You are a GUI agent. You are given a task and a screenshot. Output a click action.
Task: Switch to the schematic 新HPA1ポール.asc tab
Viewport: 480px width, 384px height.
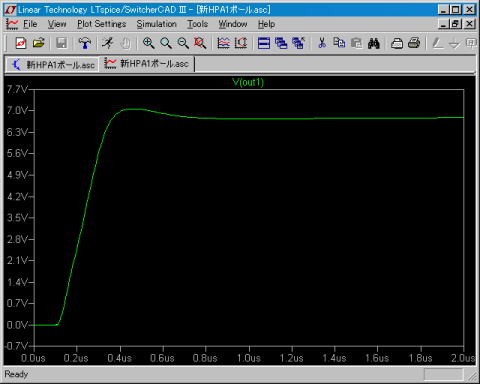coord(53,64)
